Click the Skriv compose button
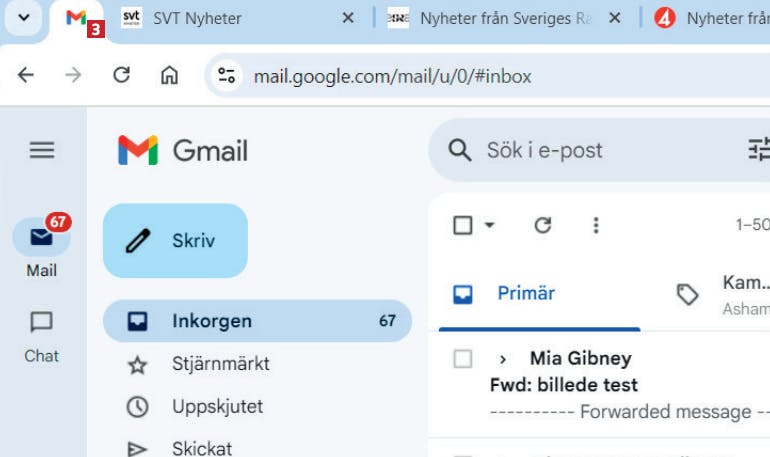The height and width of the screenshot is (457, 770). 175,241
